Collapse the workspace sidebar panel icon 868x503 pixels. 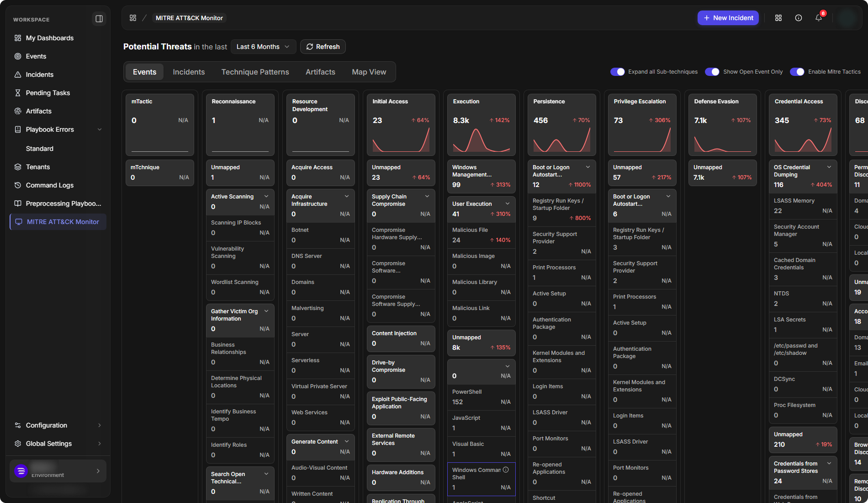tap(99, 19)
